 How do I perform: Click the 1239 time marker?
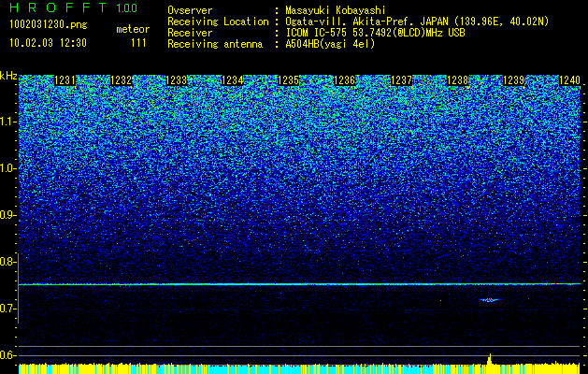tap(513, 80)
